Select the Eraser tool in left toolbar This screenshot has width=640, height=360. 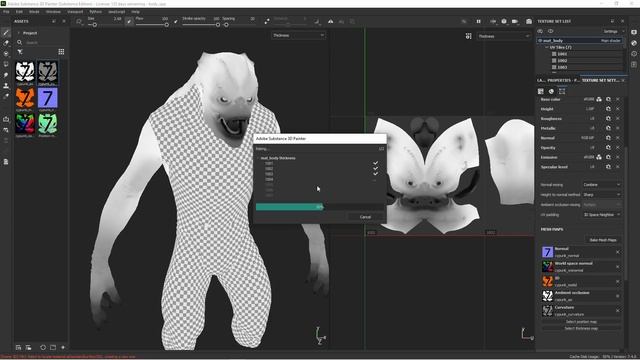click(6, 43)
